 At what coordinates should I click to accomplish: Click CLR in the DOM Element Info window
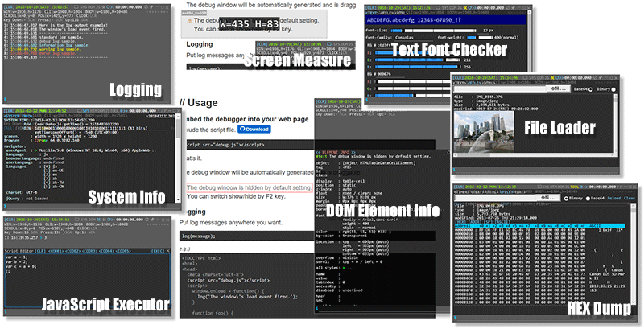tap(321, 101)
